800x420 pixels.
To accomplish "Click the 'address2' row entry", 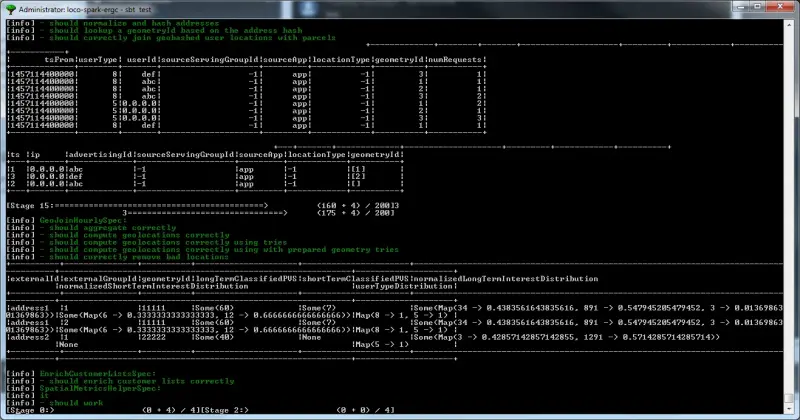I will [30, 337].
